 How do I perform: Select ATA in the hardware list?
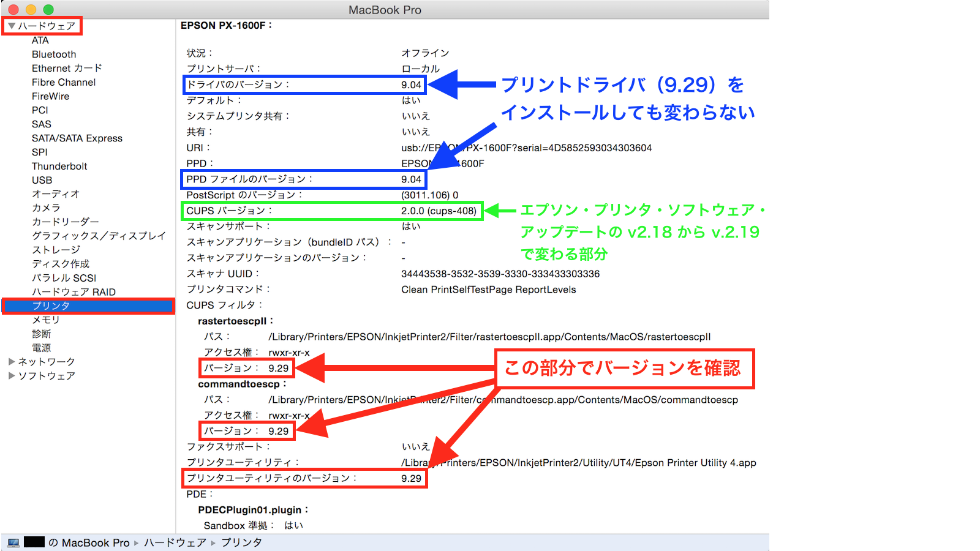point(40,40)
